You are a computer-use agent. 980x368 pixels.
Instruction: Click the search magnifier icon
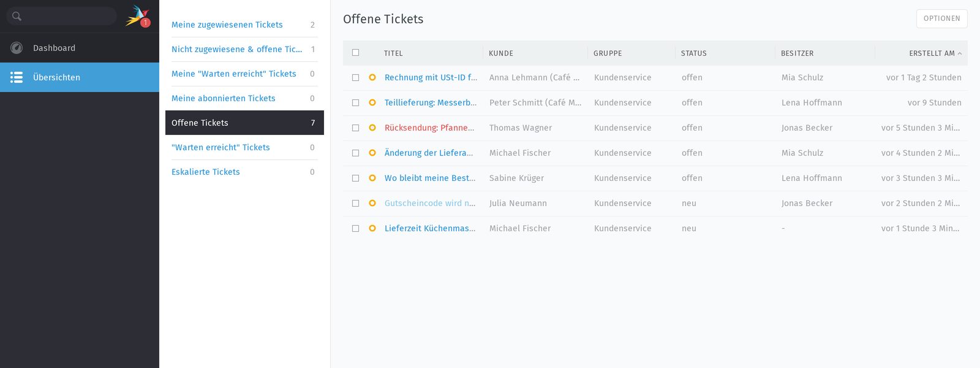(x=17, y=17)
